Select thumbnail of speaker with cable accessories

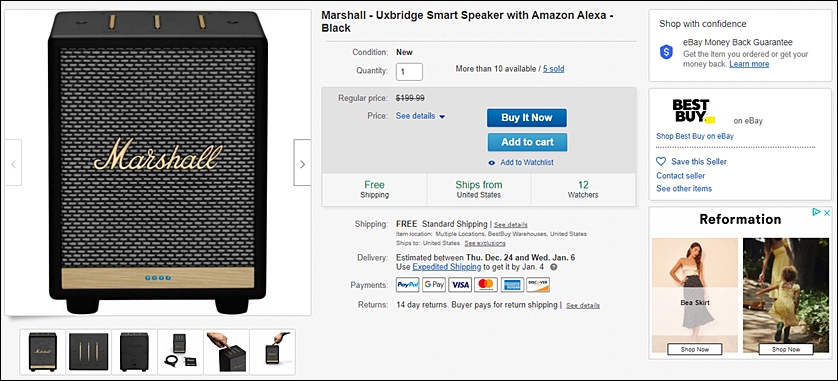click(x=180, y=352)
